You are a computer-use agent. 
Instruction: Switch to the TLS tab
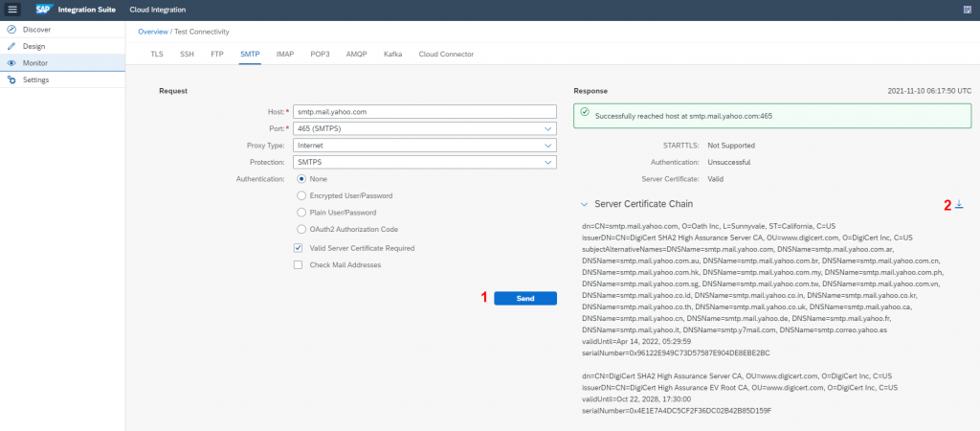[x=157, y=54]
